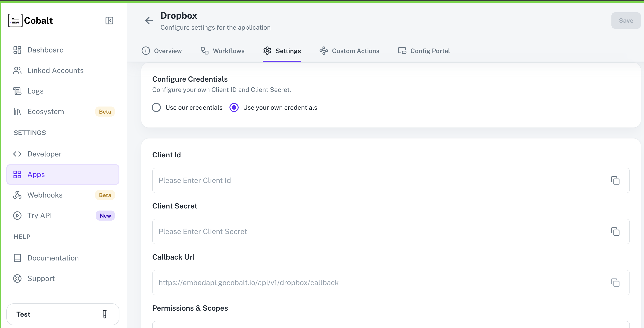This screenshot has width=644, height=328.
Task: Copy the Client Id field value
Action: point(615,180)
